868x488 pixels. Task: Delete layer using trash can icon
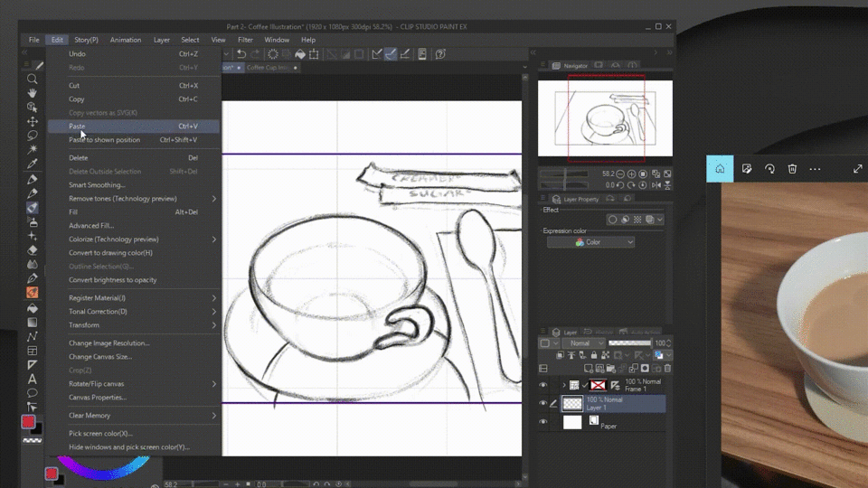coord(668,369)
